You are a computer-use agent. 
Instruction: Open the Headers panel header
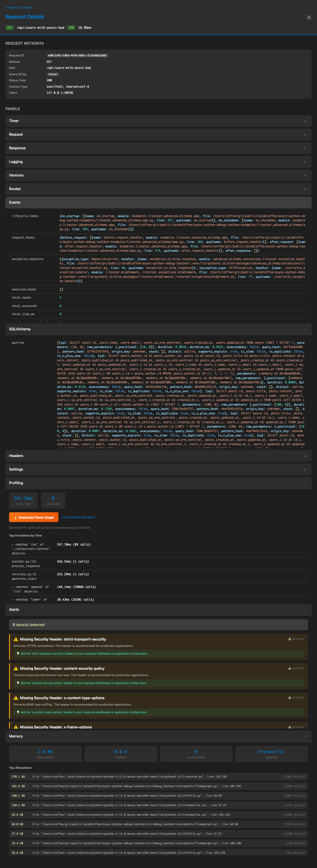coord(158,456)
